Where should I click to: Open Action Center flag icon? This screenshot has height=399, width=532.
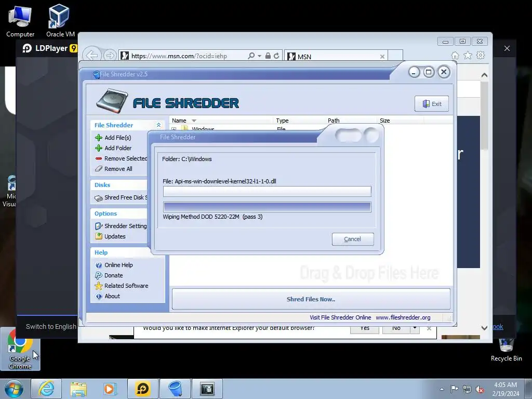pos(454,389)
